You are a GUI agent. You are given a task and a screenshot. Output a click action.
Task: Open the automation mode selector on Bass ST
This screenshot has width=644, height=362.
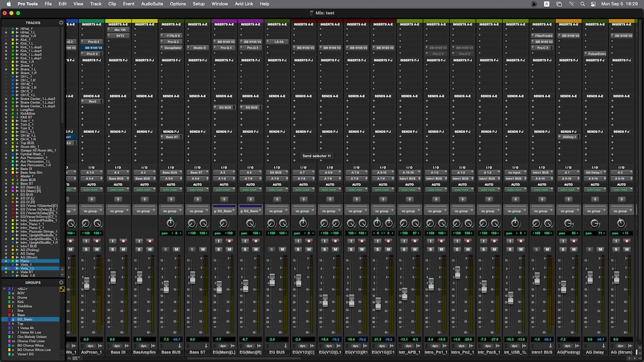[197, 189]
